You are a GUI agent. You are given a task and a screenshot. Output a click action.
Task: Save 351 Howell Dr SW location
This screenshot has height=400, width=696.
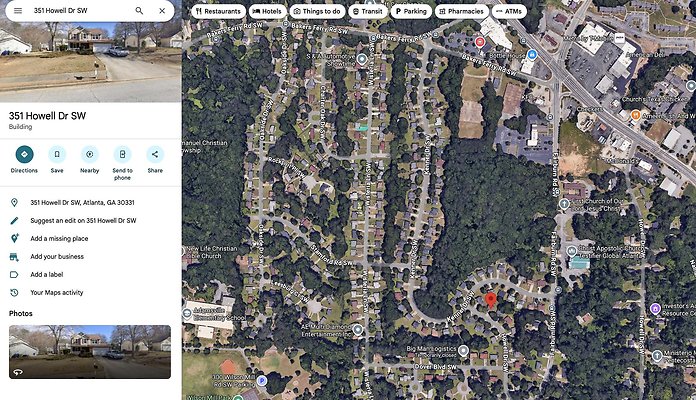pos(57,154)
